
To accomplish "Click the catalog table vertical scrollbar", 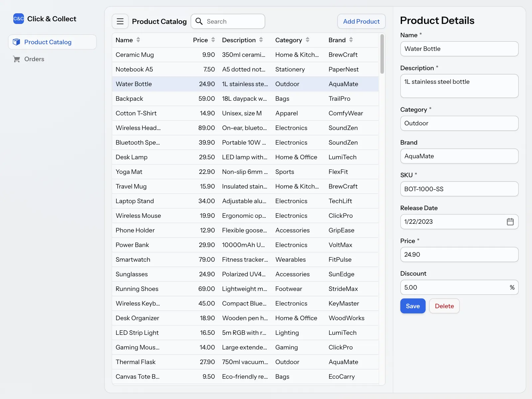I will coord(382,54).
